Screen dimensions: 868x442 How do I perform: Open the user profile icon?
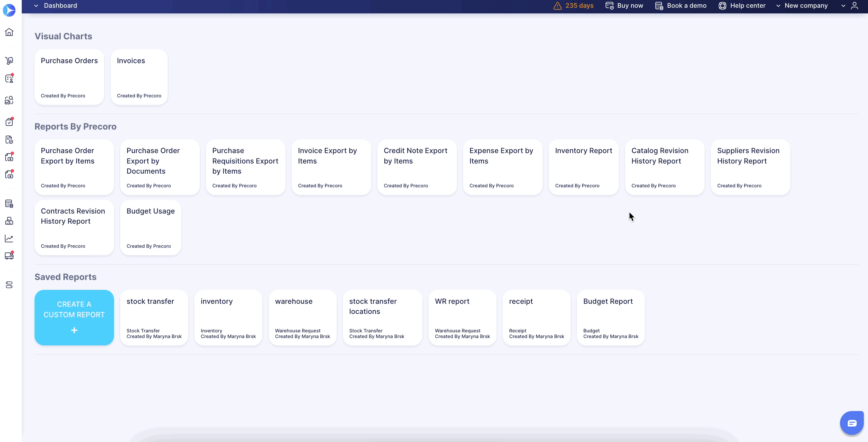click(x=855, y=6)
